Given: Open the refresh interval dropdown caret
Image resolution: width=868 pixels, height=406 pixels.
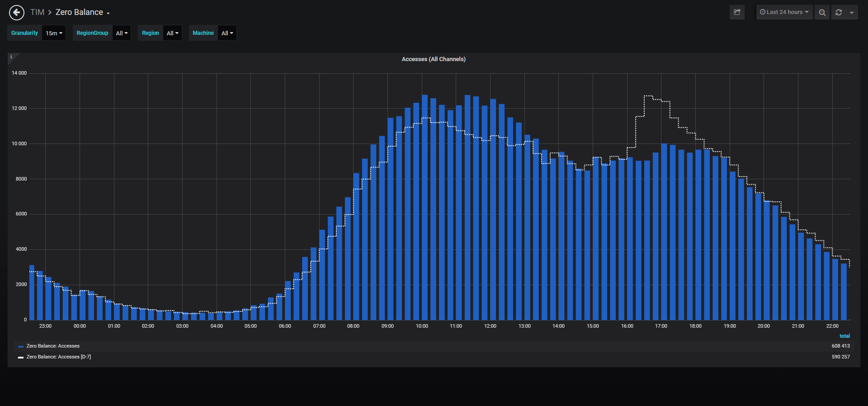Looking at the screenshot, I should (x=852, y=12).
